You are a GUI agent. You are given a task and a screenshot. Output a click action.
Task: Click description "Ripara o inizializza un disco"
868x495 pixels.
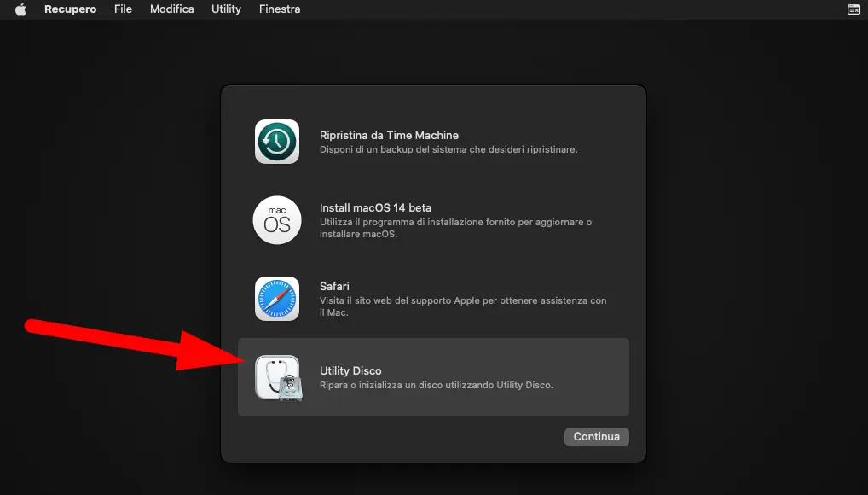(x=437, y=385)
